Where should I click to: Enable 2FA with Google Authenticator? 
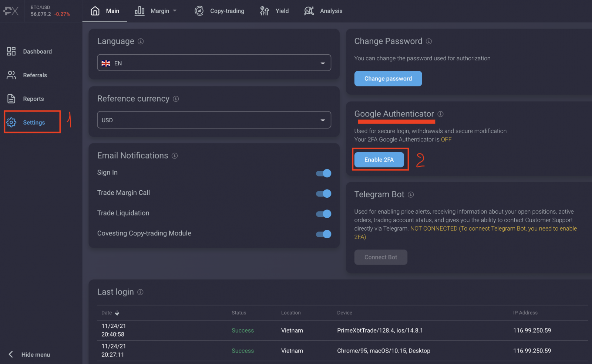click(x=379, y=159)
